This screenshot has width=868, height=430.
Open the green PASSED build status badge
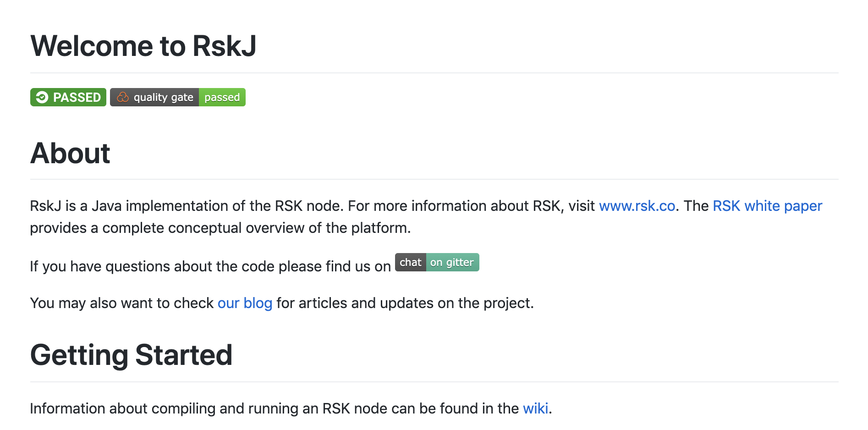68,97
